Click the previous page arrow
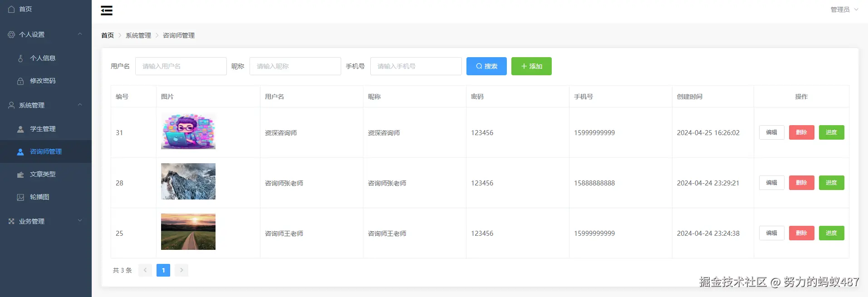The height and width of the screenshot is (297, 868). click(x=145, y=270)
